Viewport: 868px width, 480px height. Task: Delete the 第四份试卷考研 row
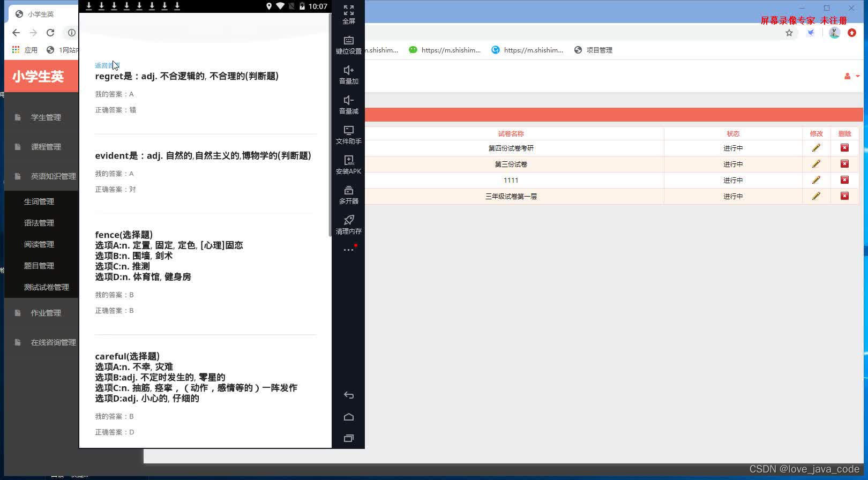[844, 148]
